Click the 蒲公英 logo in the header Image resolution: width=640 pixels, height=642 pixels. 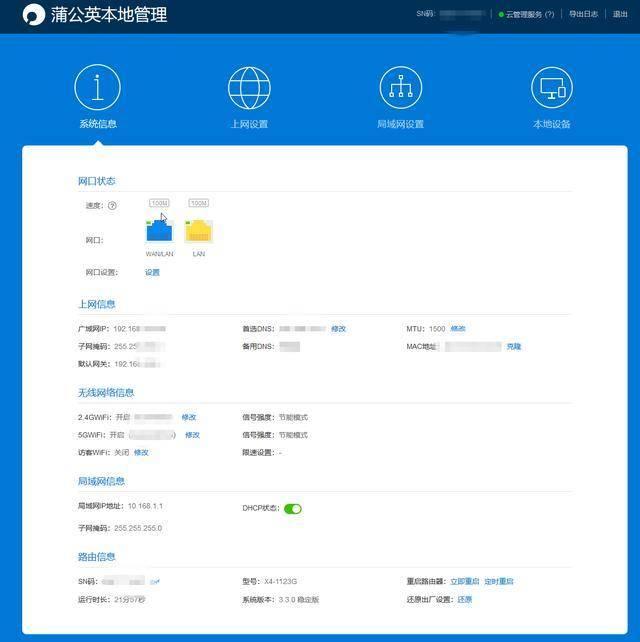[34, 15]
